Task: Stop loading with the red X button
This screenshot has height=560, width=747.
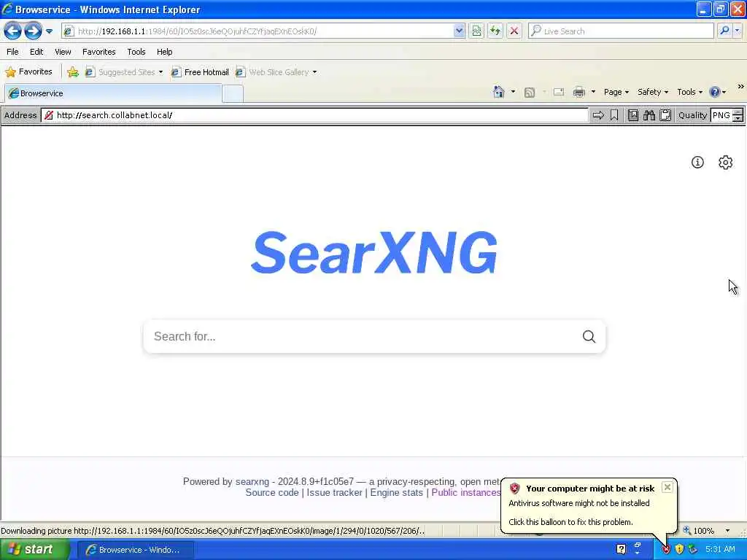Action: tap(514, 31)
